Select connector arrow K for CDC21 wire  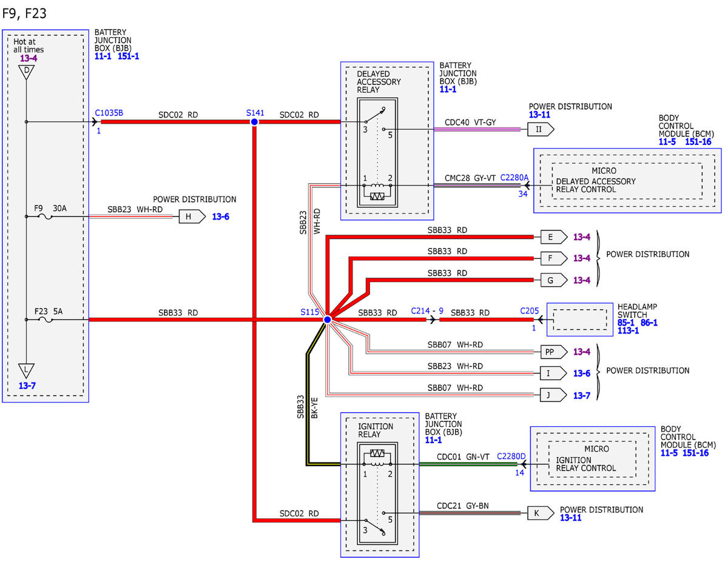538,513
